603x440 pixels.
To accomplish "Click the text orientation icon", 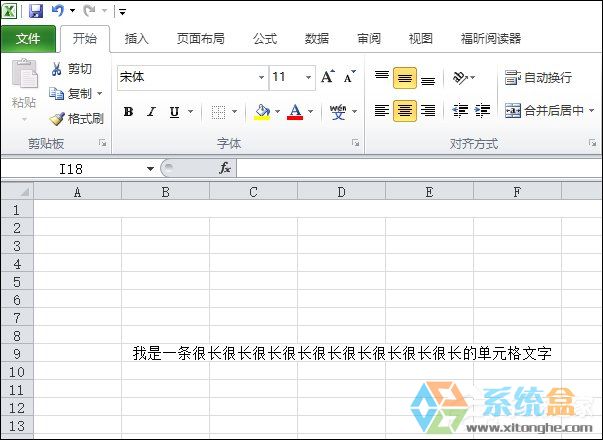I will tap(460, 78).
